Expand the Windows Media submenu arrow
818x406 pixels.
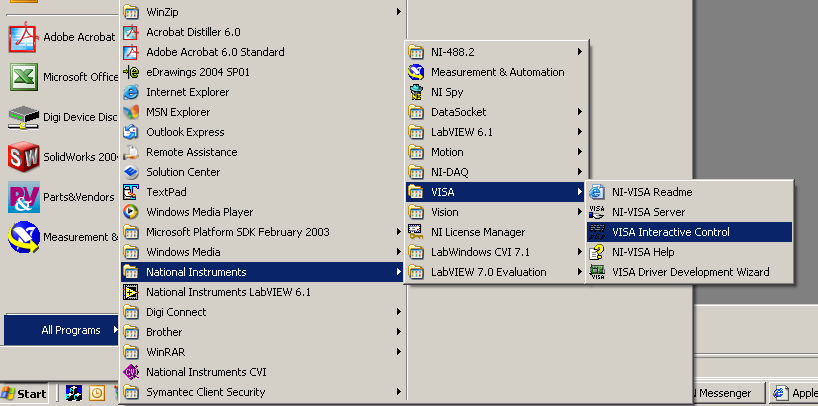pos(399,252)
